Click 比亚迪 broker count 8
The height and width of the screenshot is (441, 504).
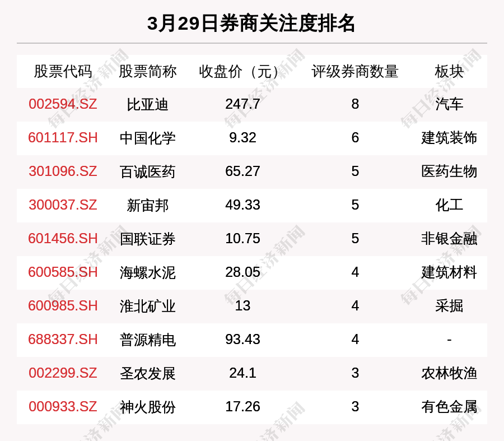355,104
